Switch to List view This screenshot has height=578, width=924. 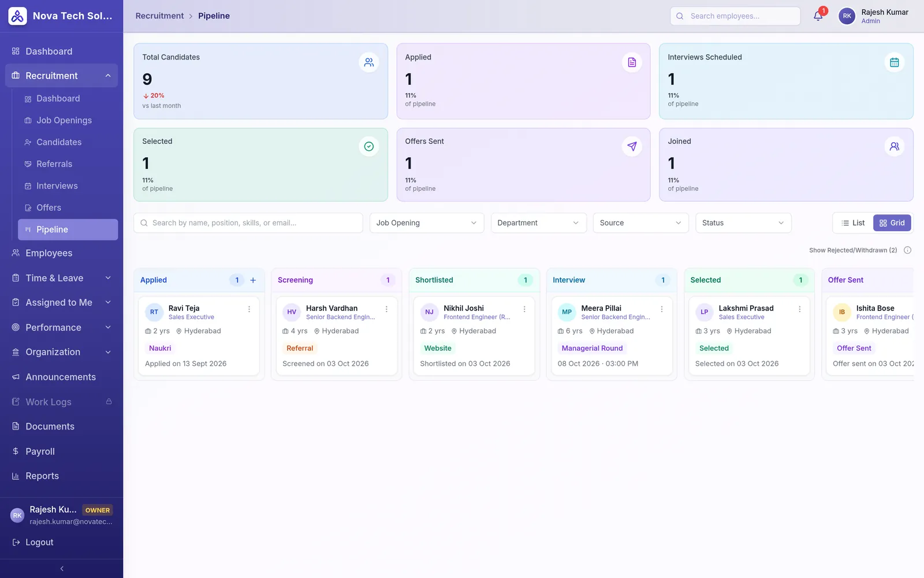pyautogui.click(x=853, y=223)
